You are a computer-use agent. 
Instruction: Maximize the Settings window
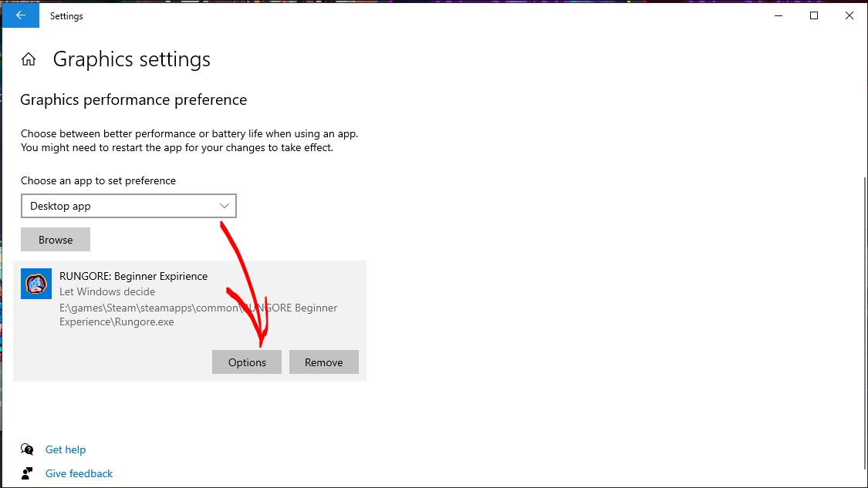pos(813,15)
